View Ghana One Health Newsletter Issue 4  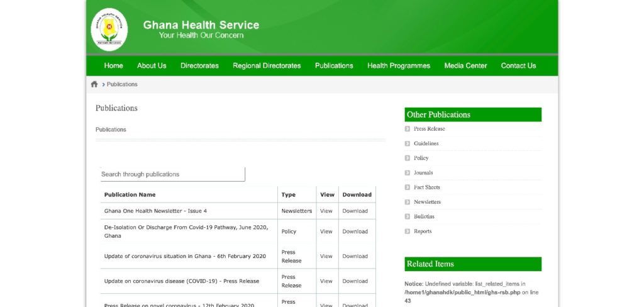click(x=326, y=211)
